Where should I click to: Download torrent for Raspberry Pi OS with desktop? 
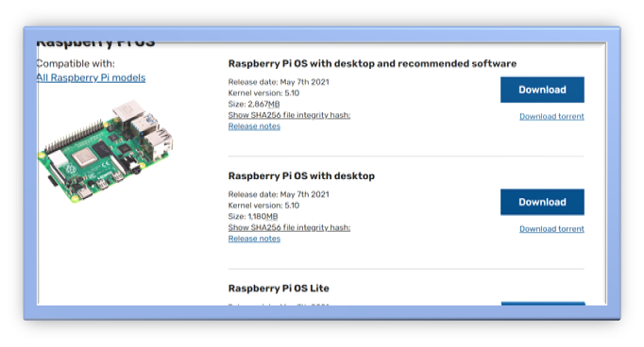551,229
